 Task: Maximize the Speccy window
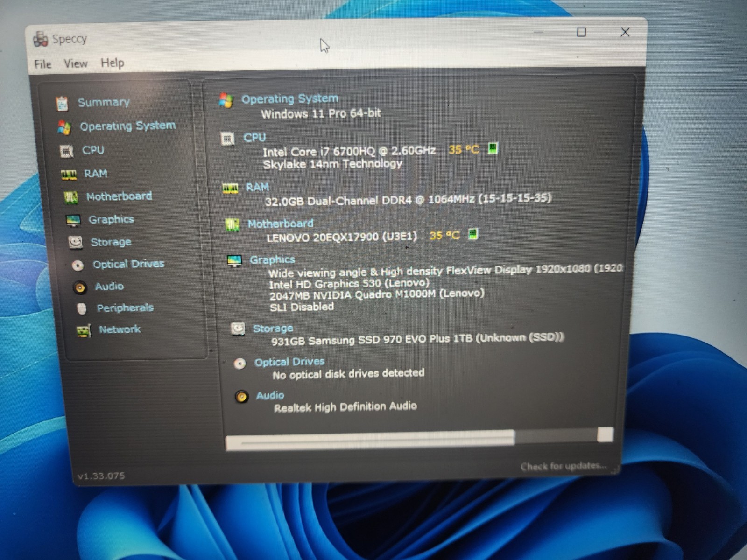581,32
